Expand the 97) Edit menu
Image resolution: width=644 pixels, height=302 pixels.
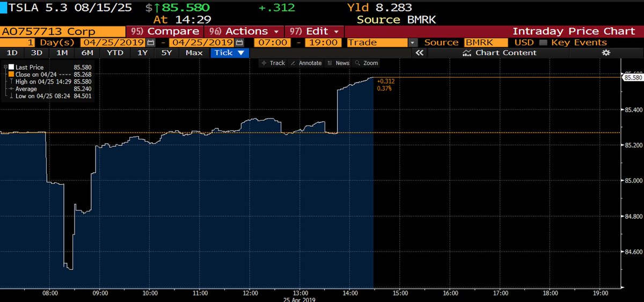pos(315,32)
